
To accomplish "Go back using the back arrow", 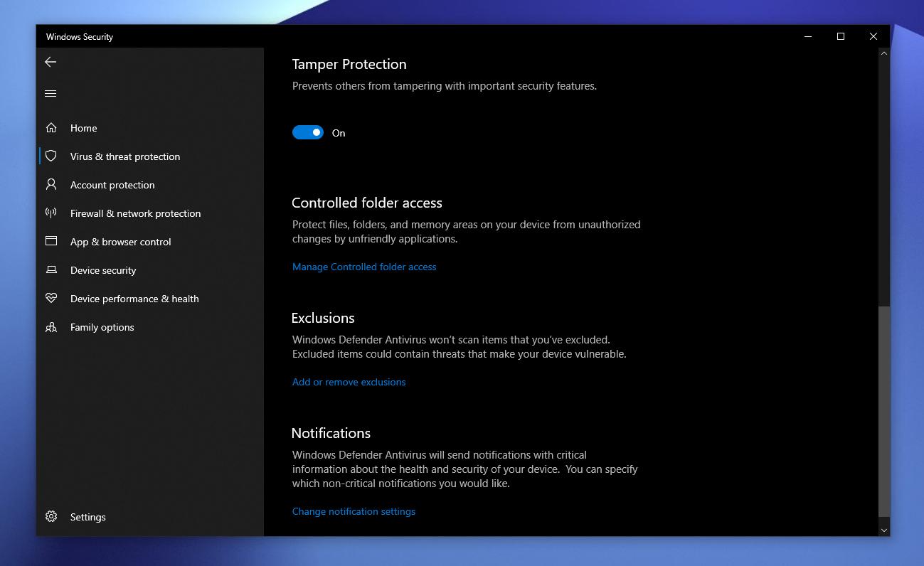I will tap(51, 63).
